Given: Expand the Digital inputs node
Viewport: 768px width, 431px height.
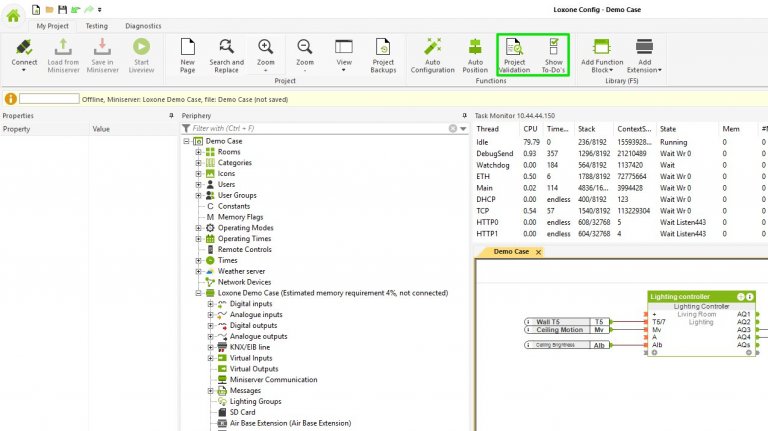Looking at the screenshot, I should click(x=211, y=304).
